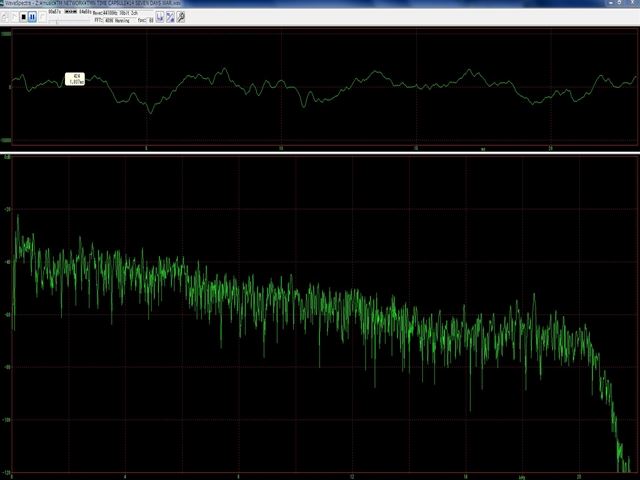The image size is (640, 480).
Task: Click the waveform and spectrum display mode icon
Action: pyautogui.click(x=160, y=17)
